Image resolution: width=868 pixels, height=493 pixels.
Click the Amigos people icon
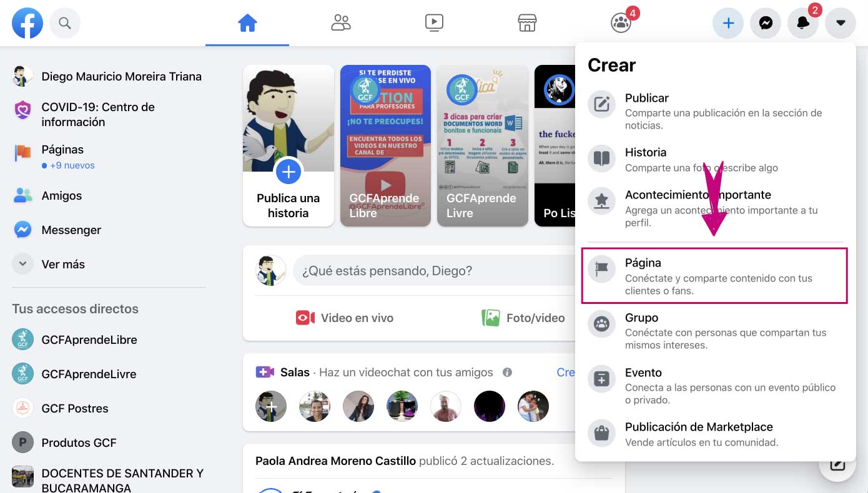coord(23,196)
